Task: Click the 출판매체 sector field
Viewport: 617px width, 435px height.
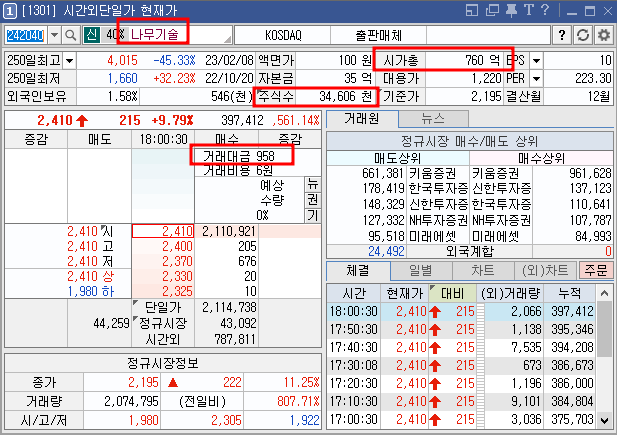Action: tap(378, 35)
